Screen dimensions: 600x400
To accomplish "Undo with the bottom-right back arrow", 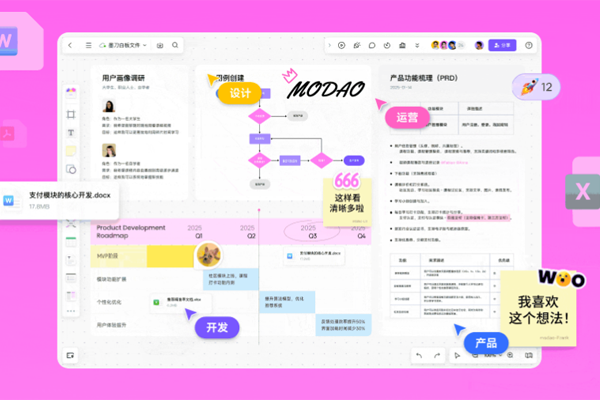I will pos(419,355).
